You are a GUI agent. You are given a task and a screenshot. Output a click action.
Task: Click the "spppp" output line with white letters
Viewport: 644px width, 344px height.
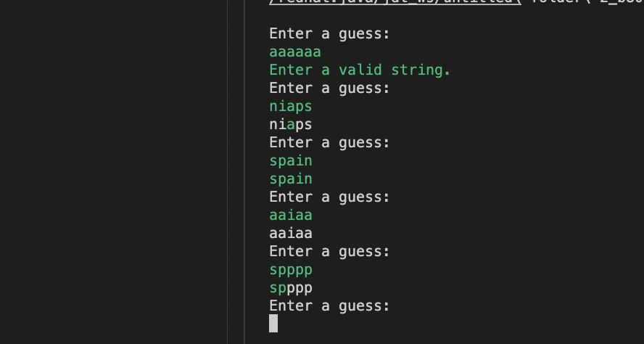click(290, 288)
